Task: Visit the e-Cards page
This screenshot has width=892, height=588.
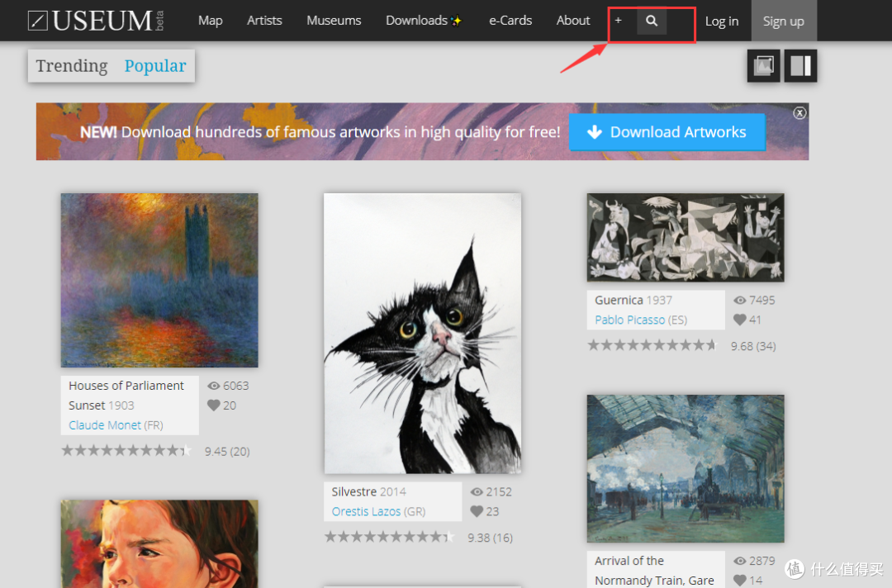Action: (510, 21)
